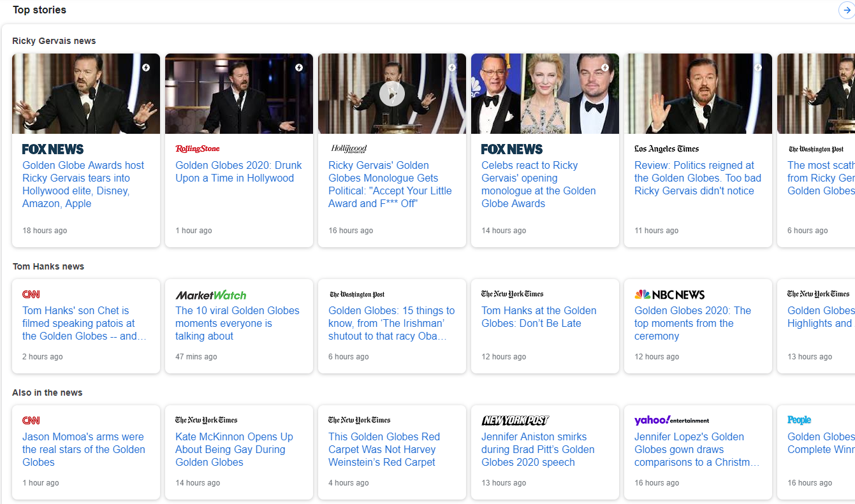This screenshot has width=855, height=504.
Task: Click AMP lightning icon on Hanks, Blanchett, DiCaprio thumbnail
Action: (605, 68)
